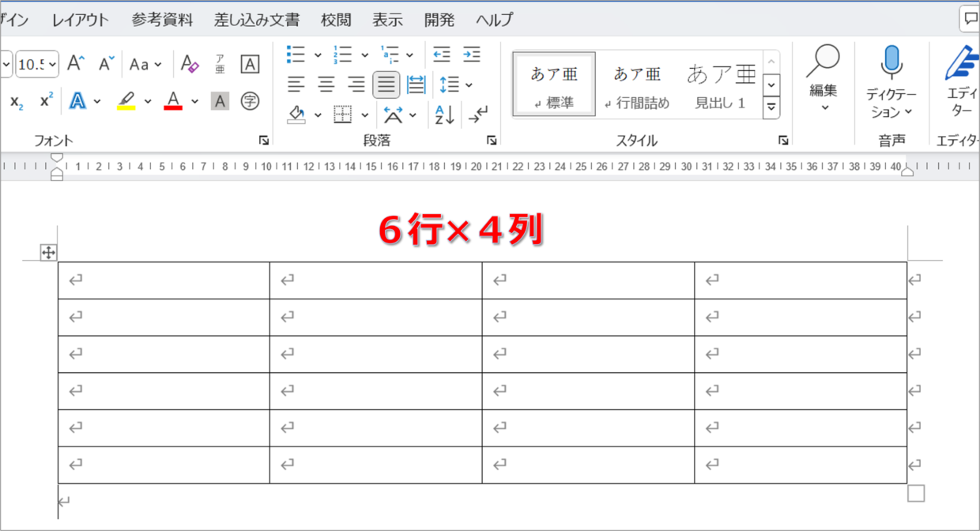Expand the line spacing dropdown
This screenshot has width=980, height=531.
469,85
